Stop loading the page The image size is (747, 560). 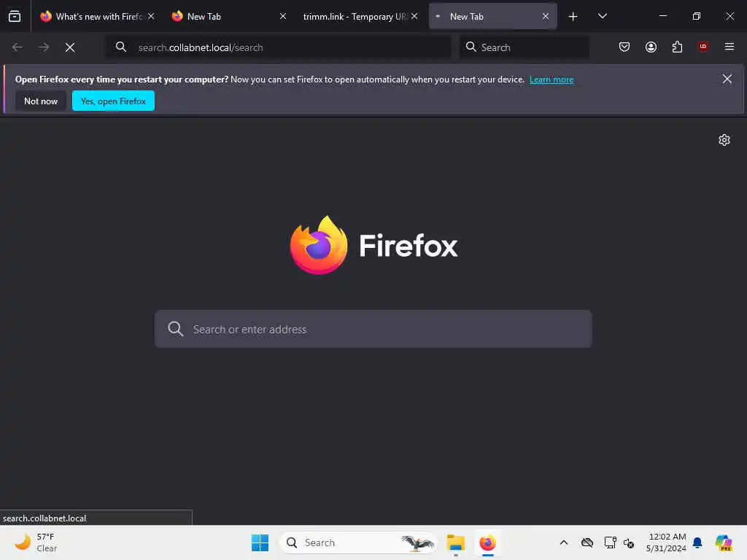pyautogui.click(x=70, y=47)
